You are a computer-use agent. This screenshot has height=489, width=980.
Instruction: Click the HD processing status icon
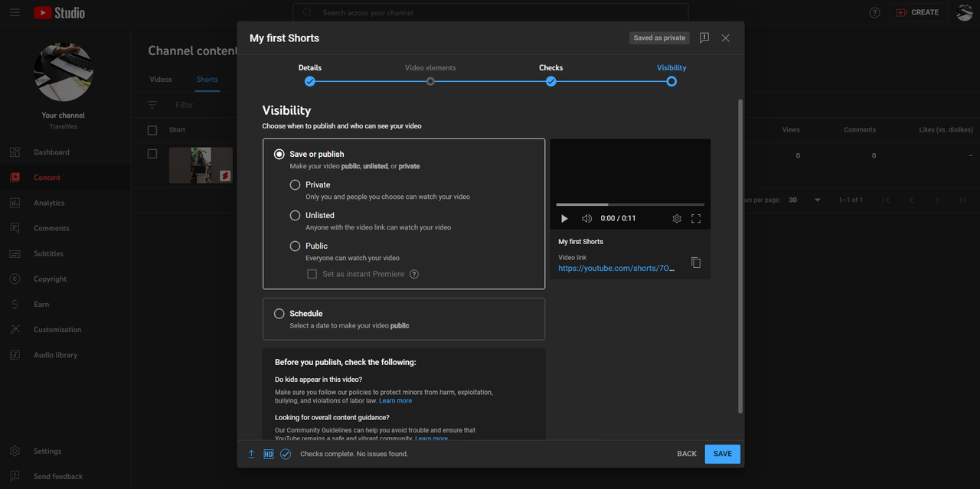(268, 454)
